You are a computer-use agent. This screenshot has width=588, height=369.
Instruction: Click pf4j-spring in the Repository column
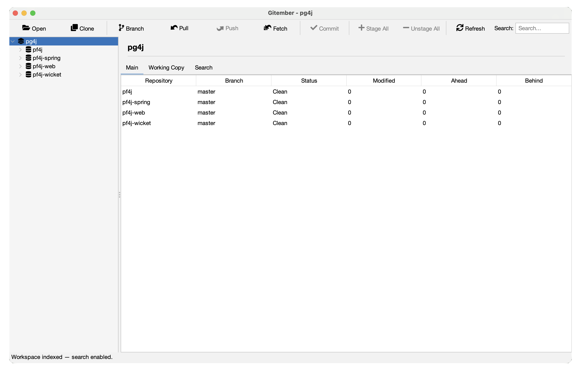(159, 102)
